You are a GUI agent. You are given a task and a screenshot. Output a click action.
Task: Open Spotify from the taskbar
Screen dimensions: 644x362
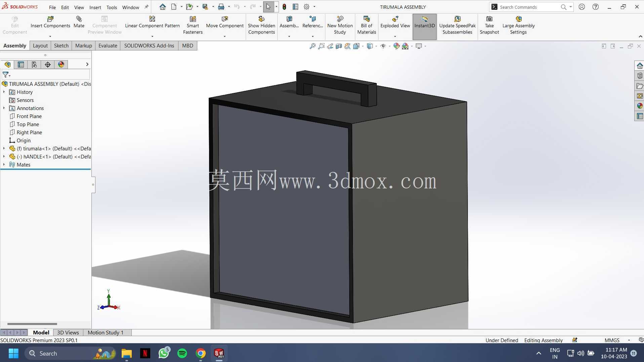182,353
